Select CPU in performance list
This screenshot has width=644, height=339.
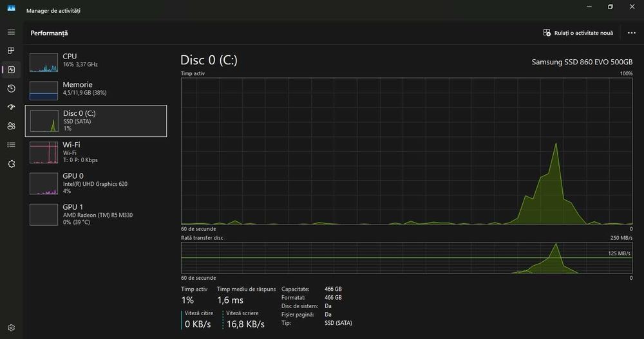coord(96,62)
